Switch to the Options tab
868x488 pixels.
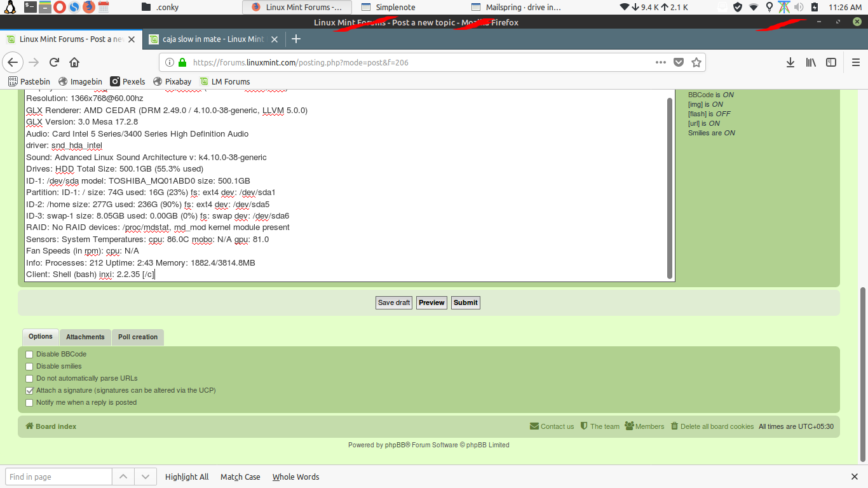(41, 337)
